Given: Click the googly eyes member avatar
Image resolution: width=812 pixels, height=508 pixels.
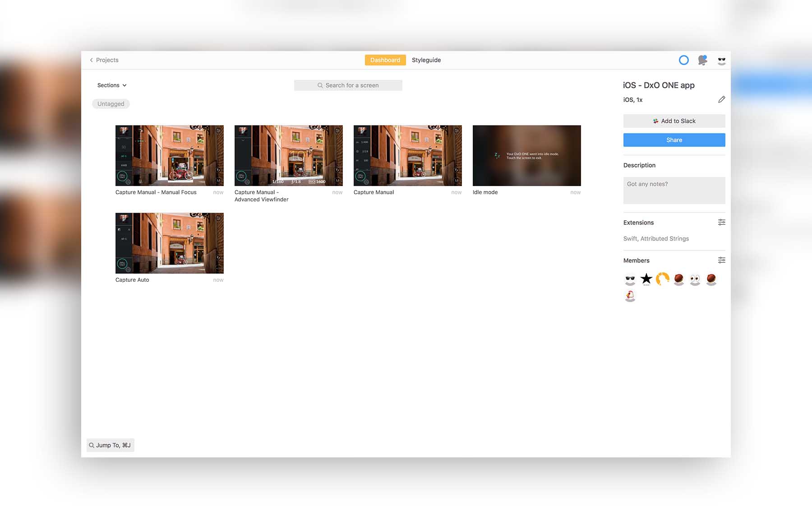Looking at the screenshot, I should point(695,280).
